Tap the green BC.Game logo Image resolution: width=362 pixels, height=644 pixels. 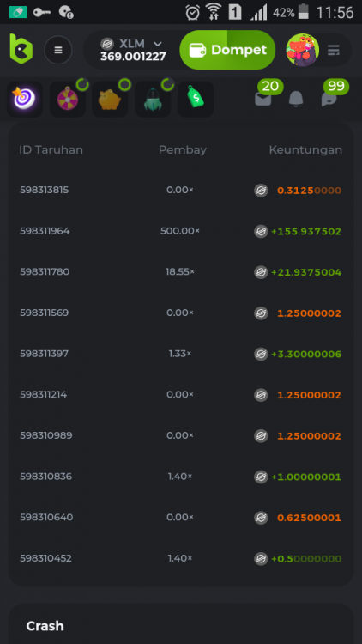(x=21, y=49)
